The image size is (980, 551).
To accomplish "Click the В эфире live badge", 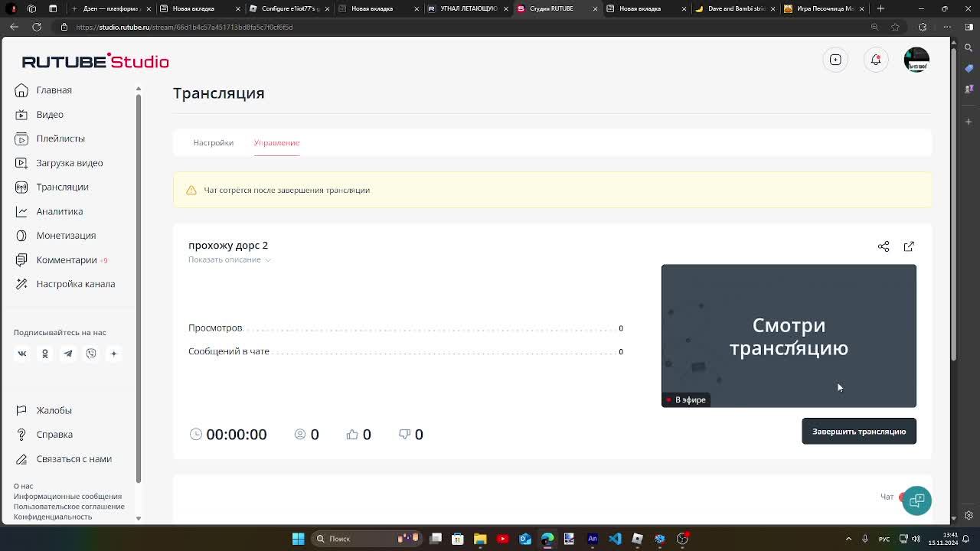I will click(686, 399).
